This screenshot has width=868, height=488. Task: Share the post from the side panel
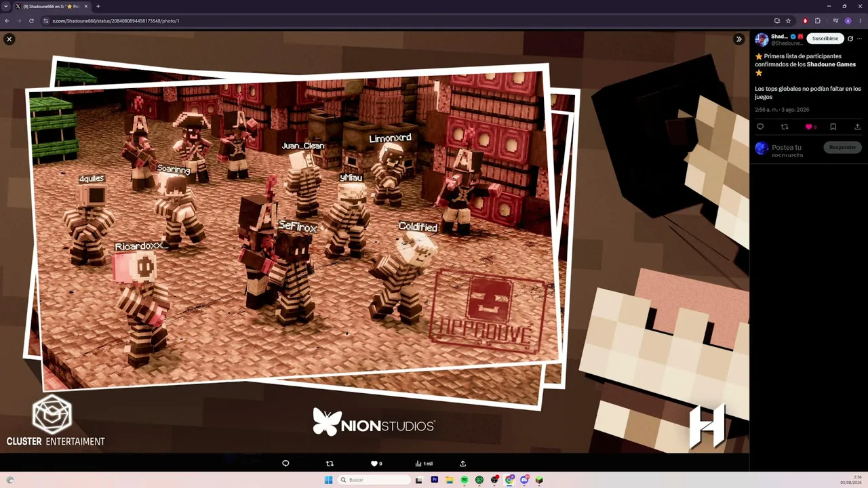coord(857,127)
